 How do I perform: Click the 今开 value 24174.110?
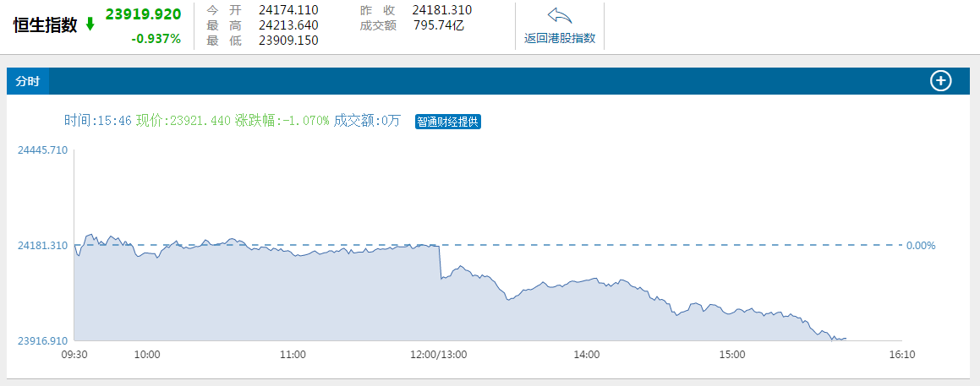(x=288, y=10)
